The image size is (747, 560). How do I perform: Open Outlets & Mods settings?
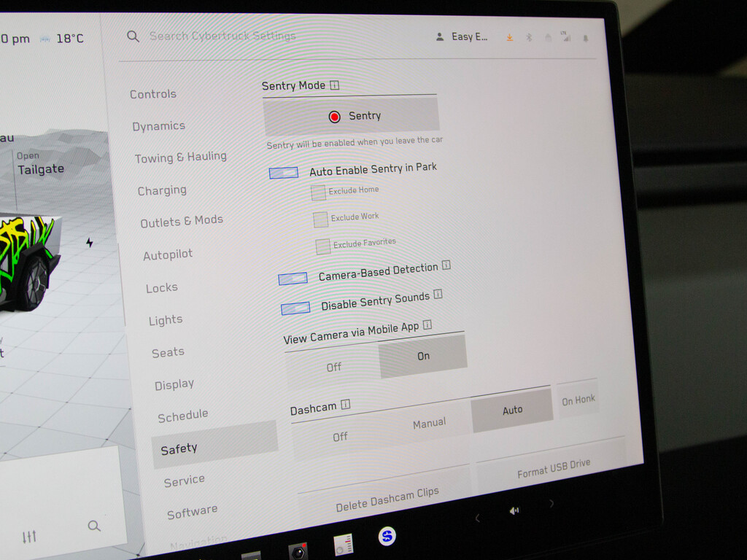click(x=182, y=222)
